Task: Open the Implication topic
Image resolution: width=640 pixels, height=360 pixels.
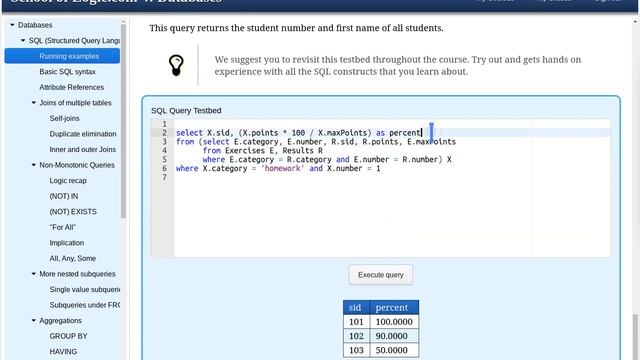Action: tap(67, 243)
